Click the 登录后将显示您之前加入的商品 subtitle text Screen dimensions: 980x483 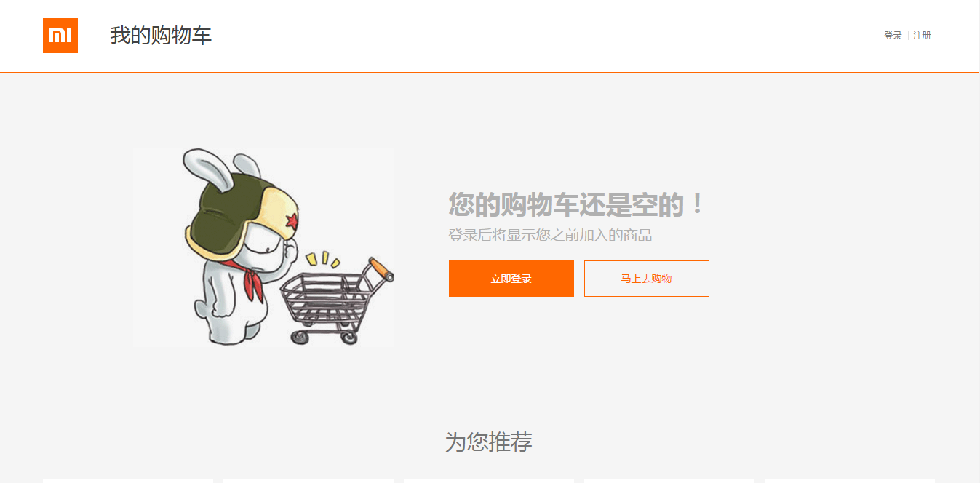[x=550, y=236]
